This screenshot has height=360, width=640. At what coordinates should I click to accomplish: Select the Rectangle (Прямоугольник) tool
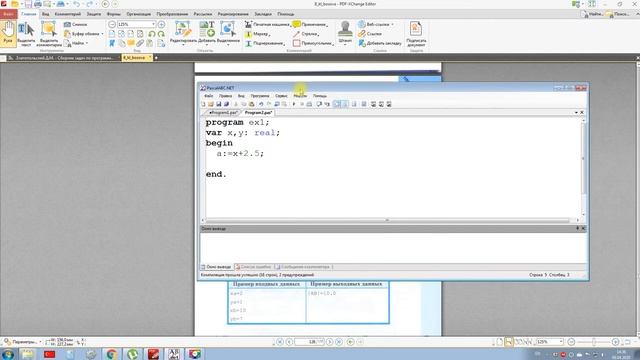(x=313, y=43)
